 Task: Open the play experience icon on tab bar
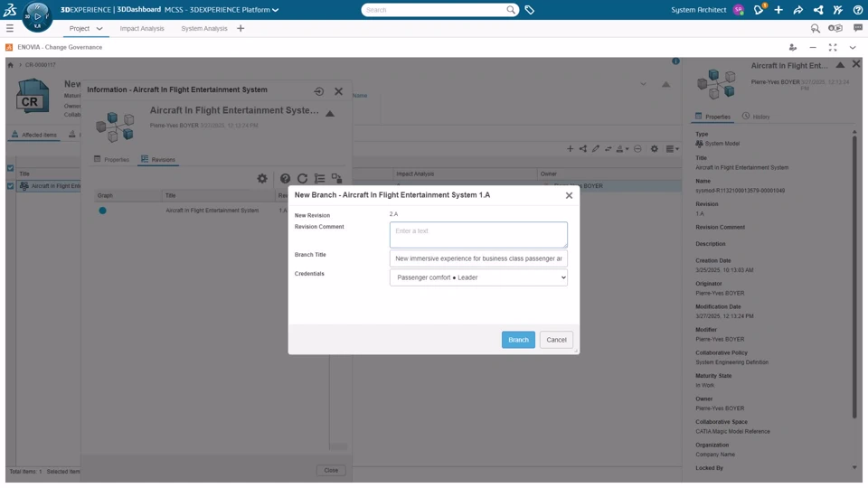pos(835,28)
